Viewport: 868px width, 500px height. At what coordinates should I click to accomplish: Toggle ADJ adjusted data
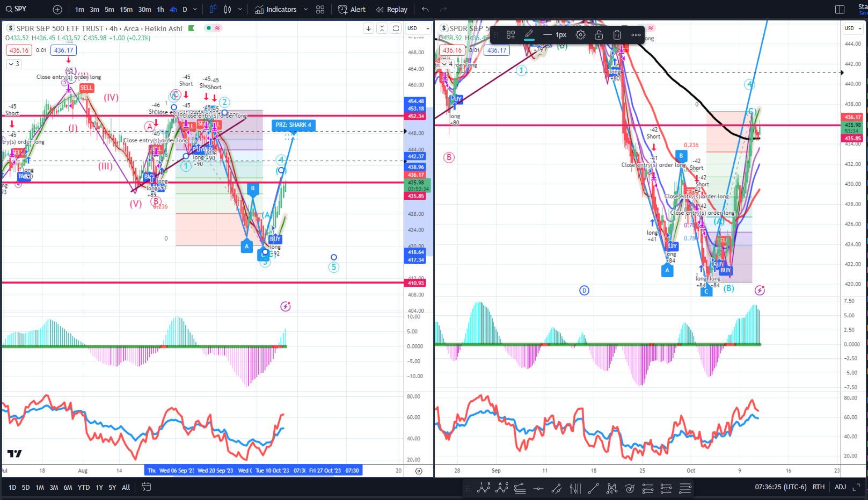tap(840, 487)
